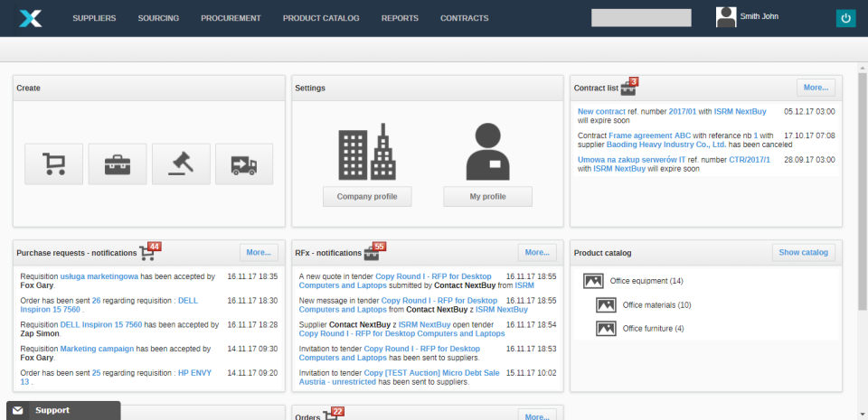The height and width of the screenshot is (420, 868).
Task: Click Contract list briefcase badge icon
Action: [629, 86]
